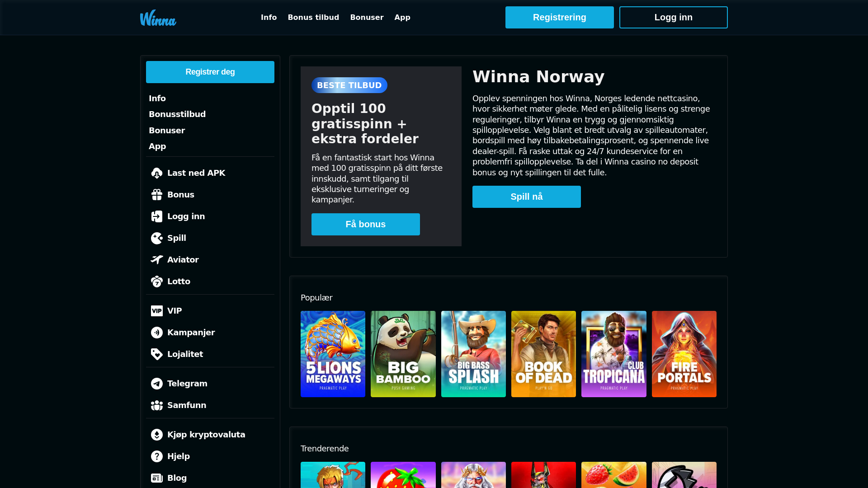The height and width of the screenshot is (488, 868).
Task: Click the Samfunn people icon
Action: (x=157, y=405)
